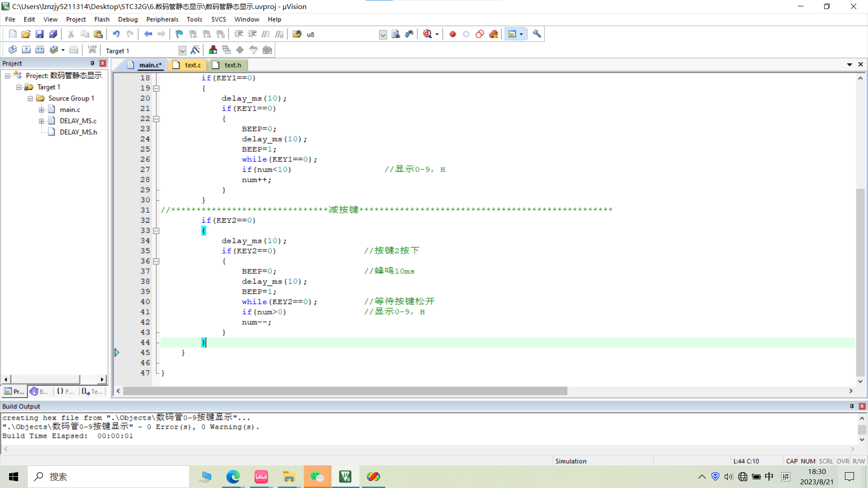Collapse the code fold at line 33
Image resolution: width=868 pixels, height=488 pixels.
pyautogui.click(x=156, y=231)
